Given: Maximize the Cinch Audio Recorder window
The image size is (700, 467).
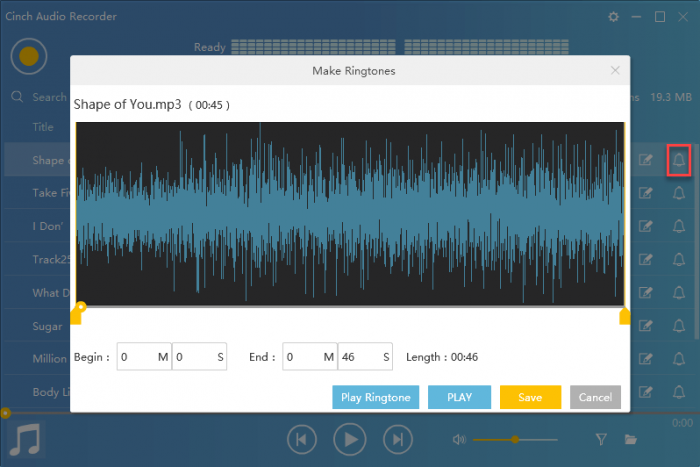Looking at the screenshot, I should tap(659, 17).
